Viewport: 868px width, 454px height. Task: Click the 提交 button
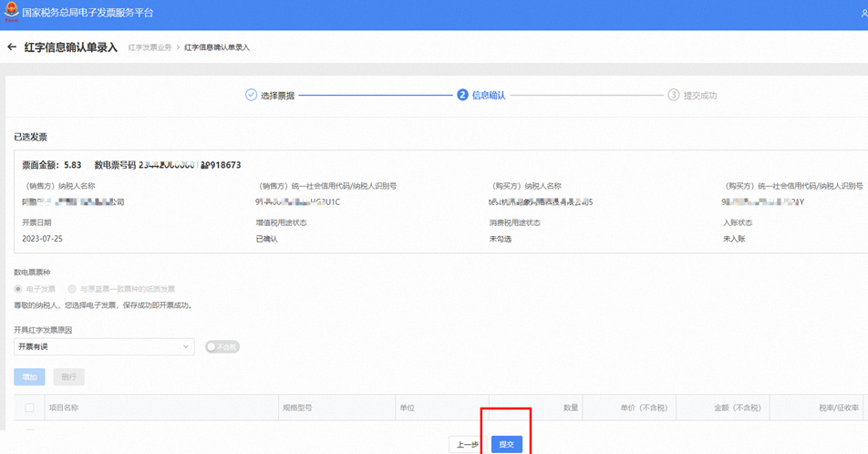click(x=507, y=444)
